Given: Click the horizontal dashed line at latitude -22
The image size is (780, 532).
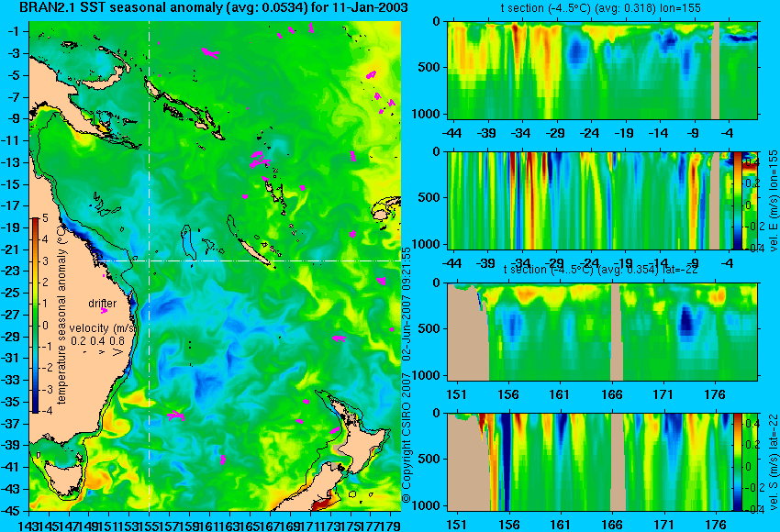Looking at the screenshot, I should tap(250, 260).
